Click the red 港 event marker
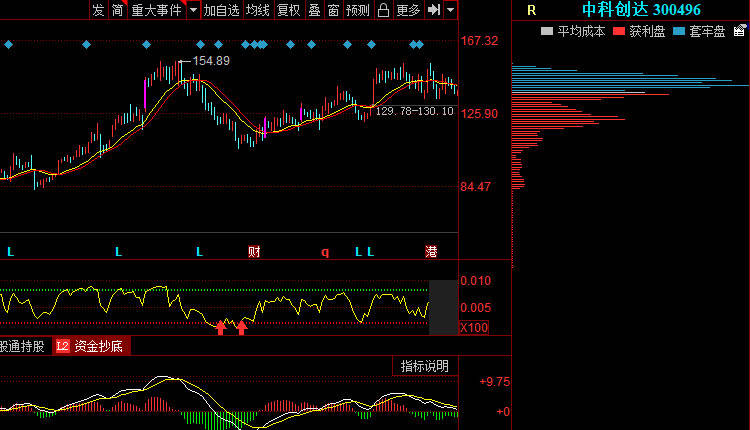Image resolution: width=750 pixels, height=430 pixels. [431, 252]
